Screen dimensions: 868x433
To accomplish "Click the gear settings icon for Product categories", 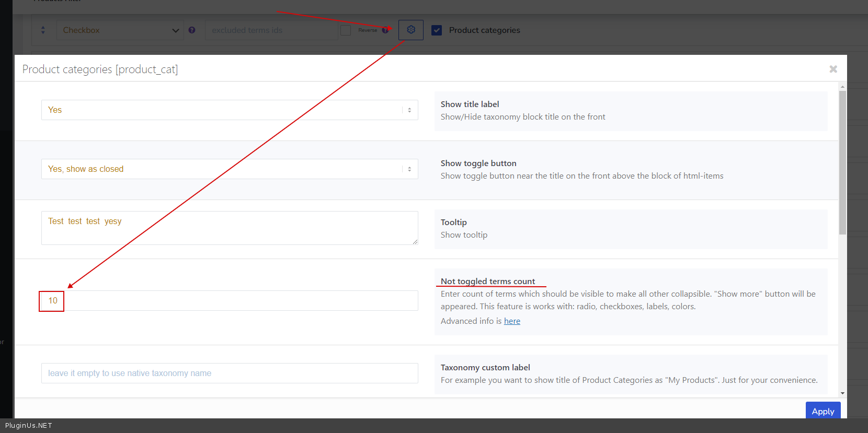I will click(411, 30).
